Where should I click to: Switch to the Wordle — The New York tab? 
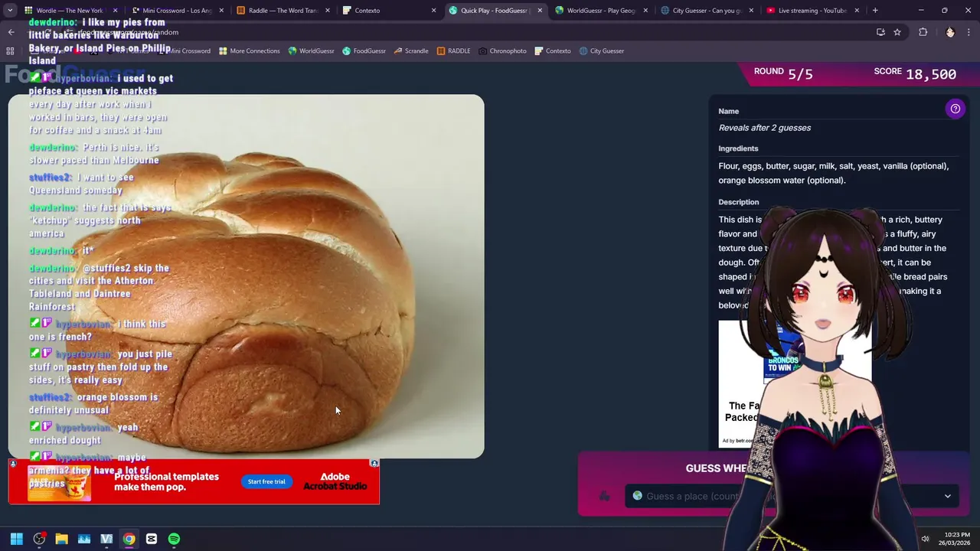tap(70, 11)
